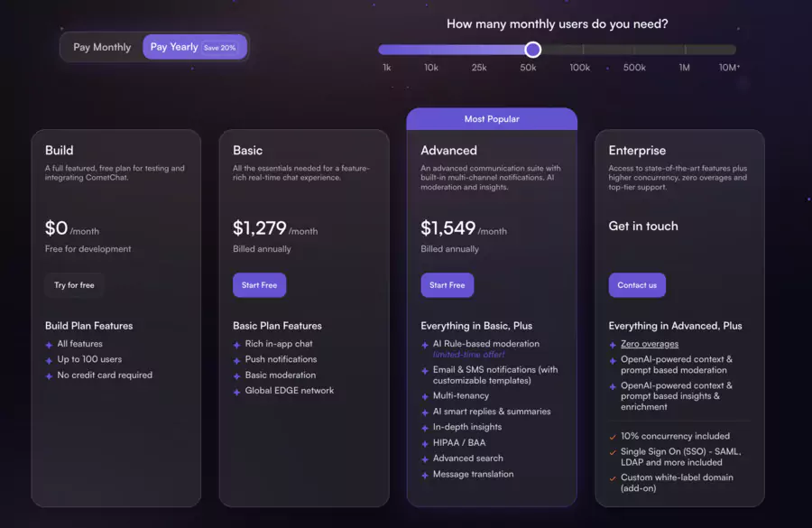Click the plus icon beside "AI smart replies & summaries"

coord(423,411)
